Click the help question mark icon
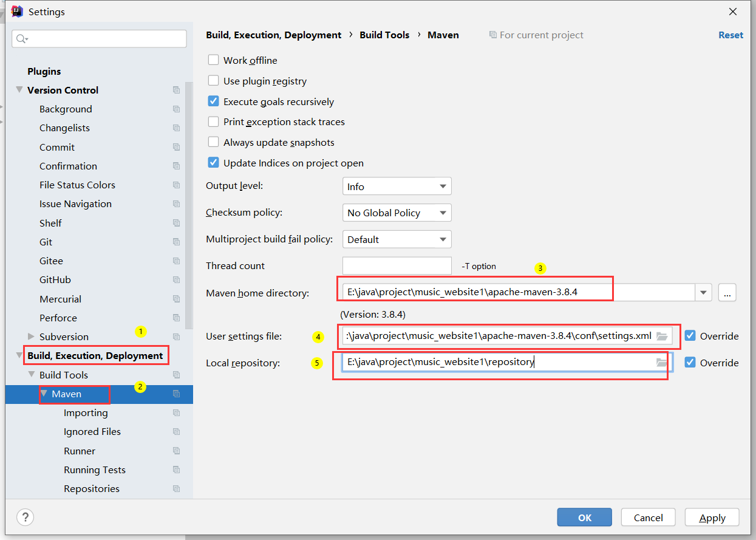This screenshot has width=756, height=540. pos(25,518)
